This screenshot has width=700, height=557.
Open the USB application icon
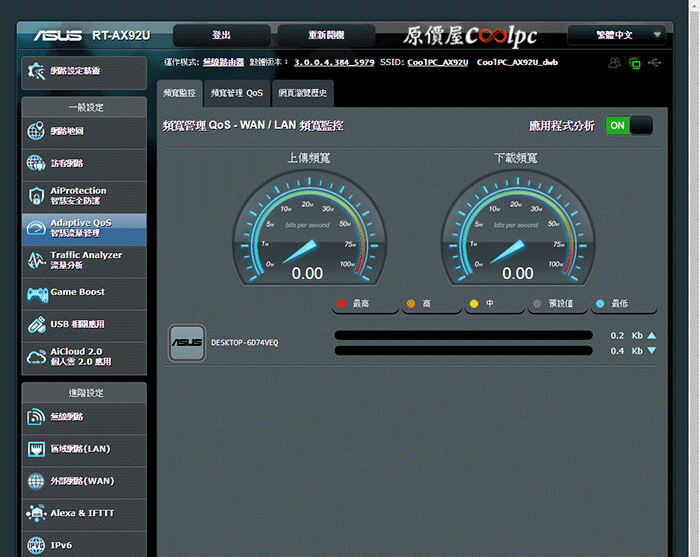click(36, 324)
